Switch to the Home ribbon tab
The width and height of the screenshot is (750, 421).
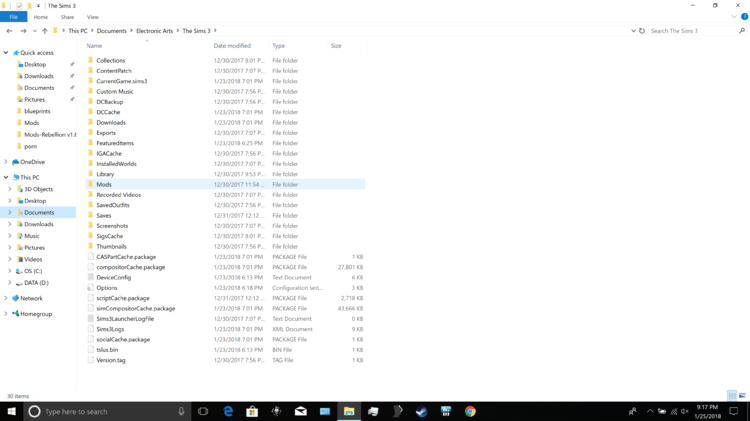tap(41, 17)
